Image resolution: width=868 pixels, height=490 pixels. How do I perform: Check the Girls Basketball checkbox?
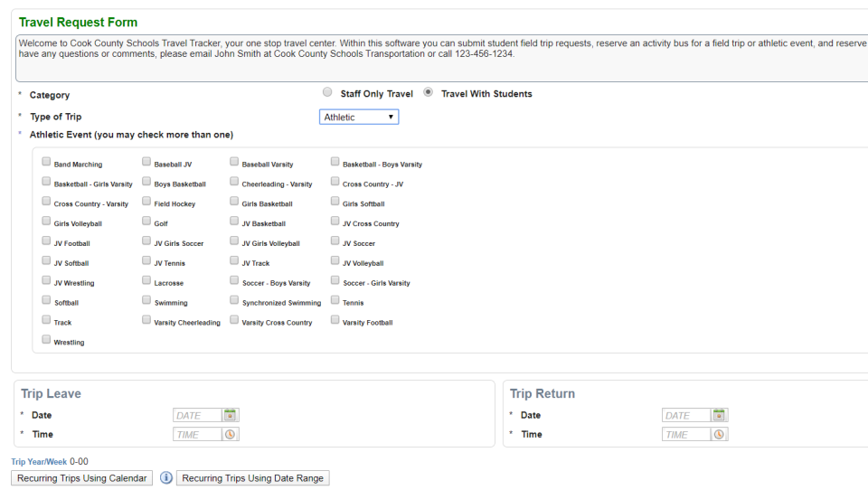click(x=234, y=201)
